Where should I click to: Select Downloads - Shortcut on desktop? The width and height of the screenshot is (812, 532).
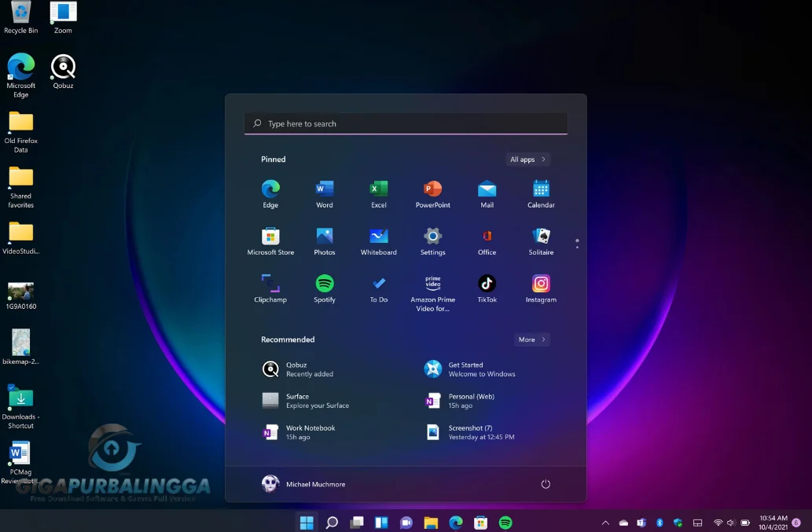[20, 407]
